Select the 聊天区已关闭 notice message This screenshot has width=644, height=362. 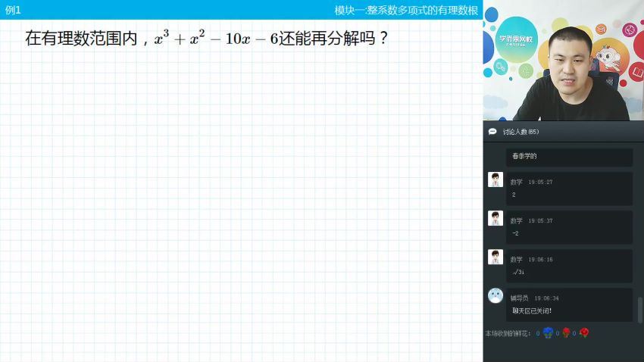pos(532,311)
